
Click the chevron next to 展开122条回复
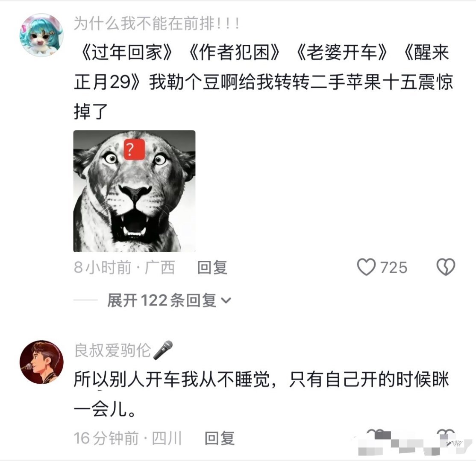226,301
